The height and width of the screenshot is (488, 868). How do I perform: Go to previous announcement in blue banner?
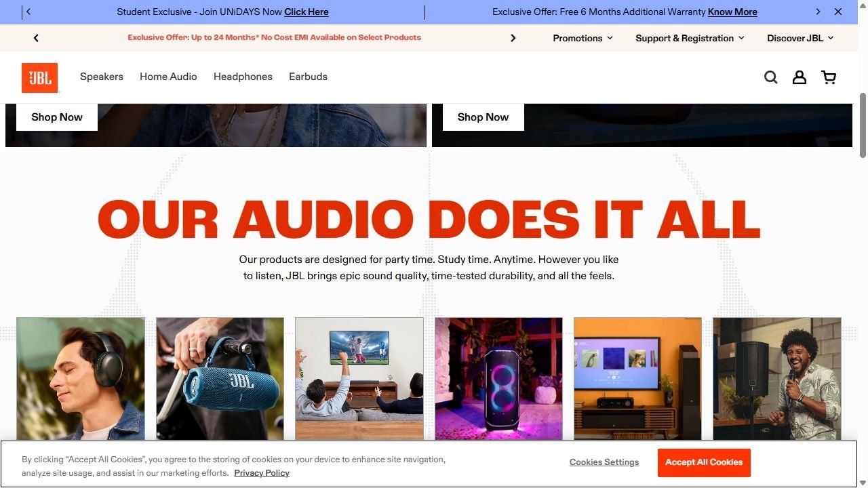coord(28,12)
